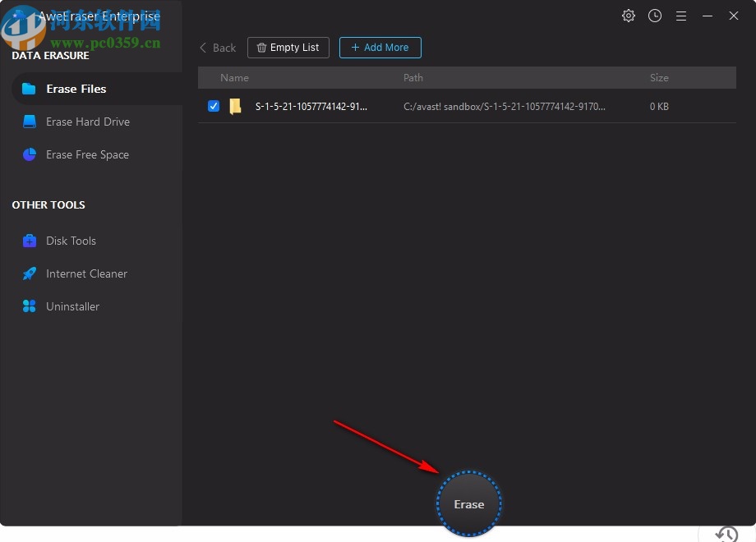Click the AweEraser Enterprise title
Screen dimensions: 756x542
99,16
